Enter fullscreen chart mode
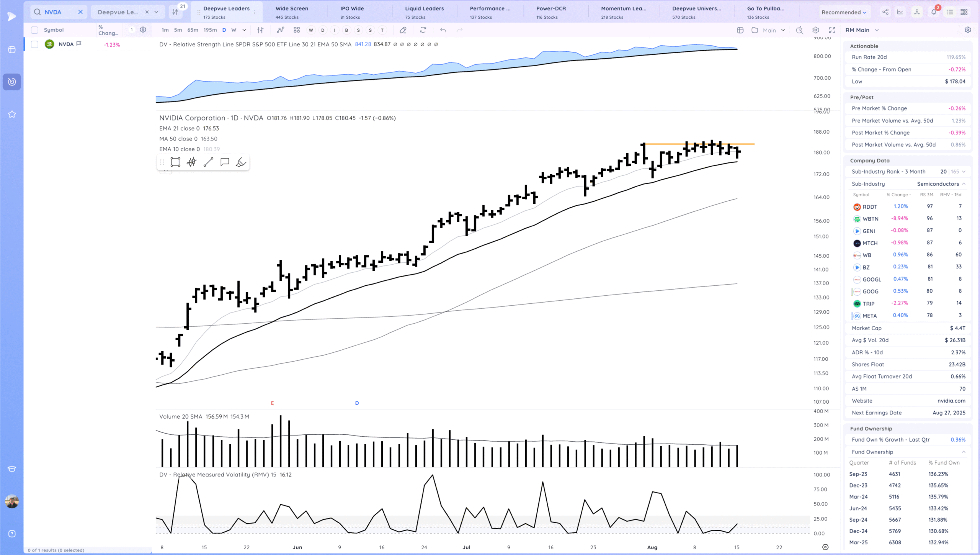The image size is (980, 555). click(x=832, y=30)
